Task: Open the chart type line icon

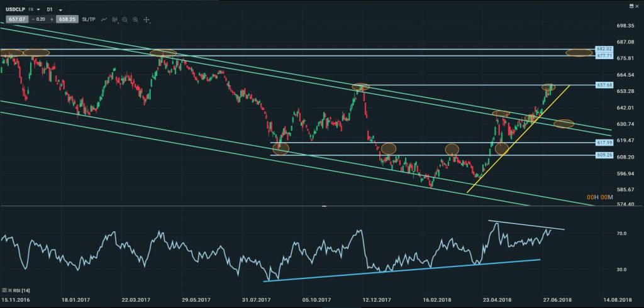Action: click(104, 20)
